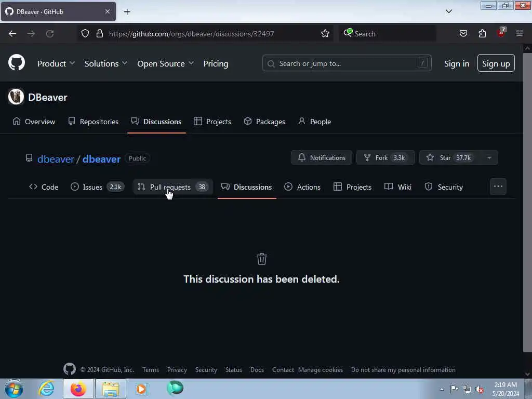Viewport: 532px width, 399px height.
Task: Open the footer Docs link
Action: (x=257, y=369)
